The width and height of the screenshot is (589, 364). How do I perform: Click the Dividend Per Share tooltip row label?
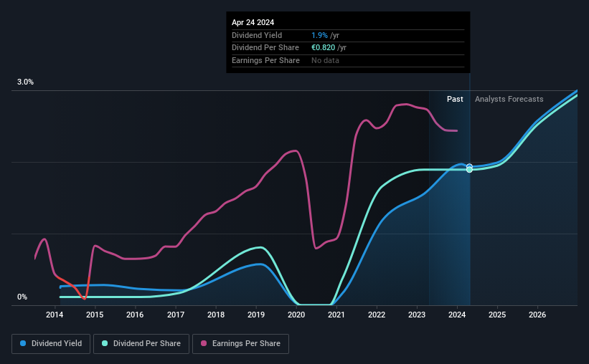(265, 48)
